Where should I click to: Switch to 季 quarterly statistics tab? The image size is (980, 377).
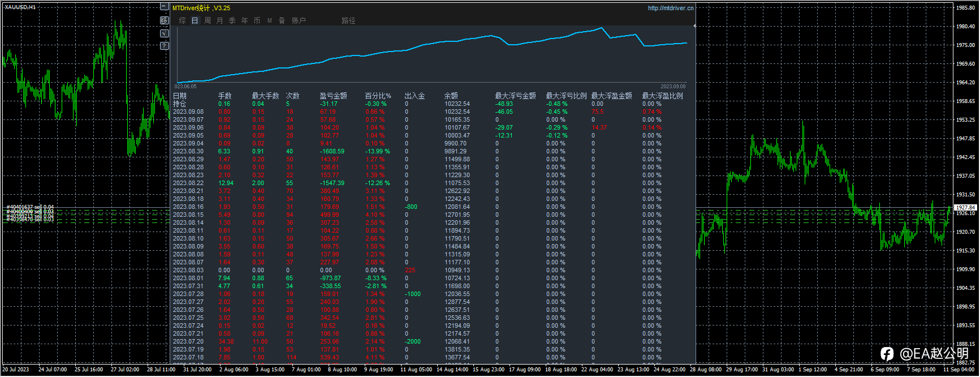point(232,20)
